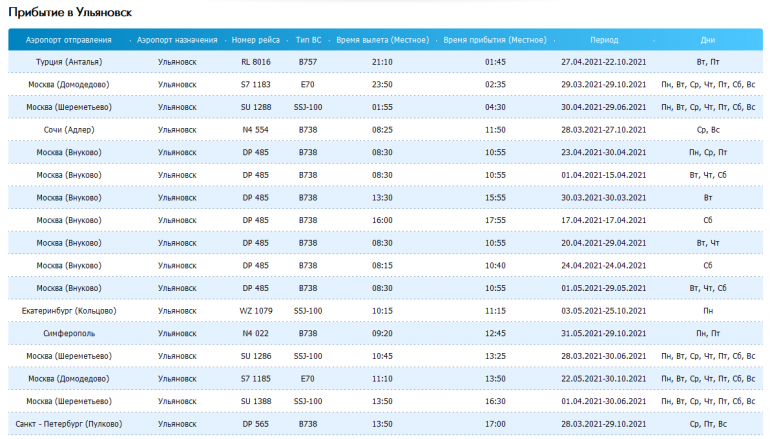Click flight number SU 1288
Image resolution: width=770 pixels, height=439 pixels.
(x=256, y=107)
